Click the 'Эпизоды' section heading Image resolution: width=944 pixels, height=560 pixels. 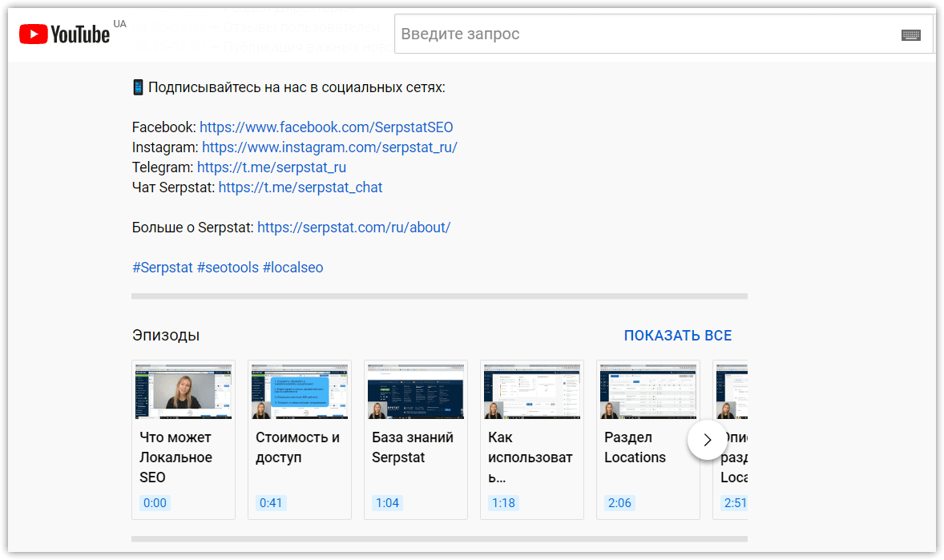pos(166,336)
